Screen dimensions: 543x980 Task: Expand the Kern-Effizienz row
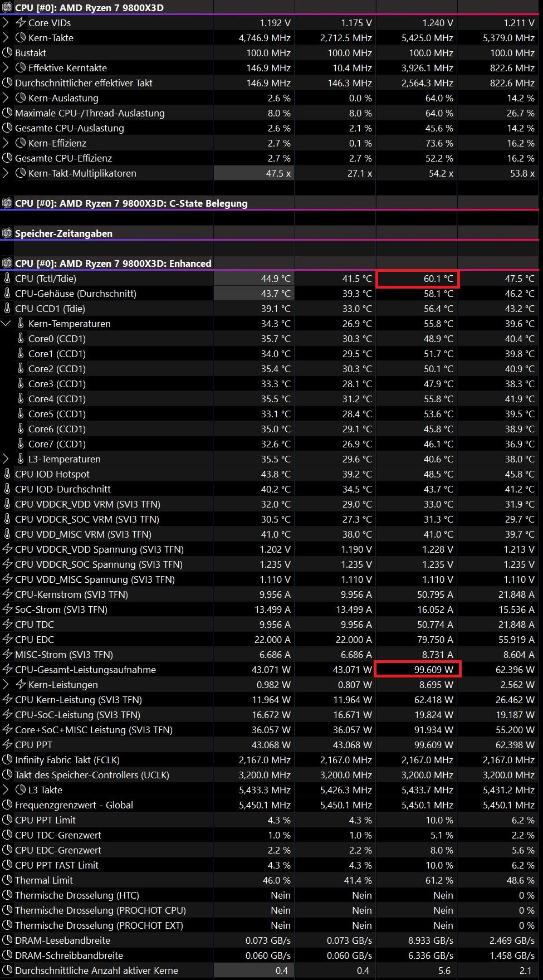[6, 143]
